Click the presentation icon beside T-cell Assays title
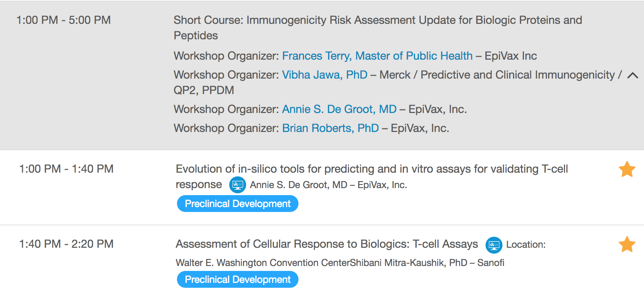Screen dimensions: 644x299 click(494, 245)
